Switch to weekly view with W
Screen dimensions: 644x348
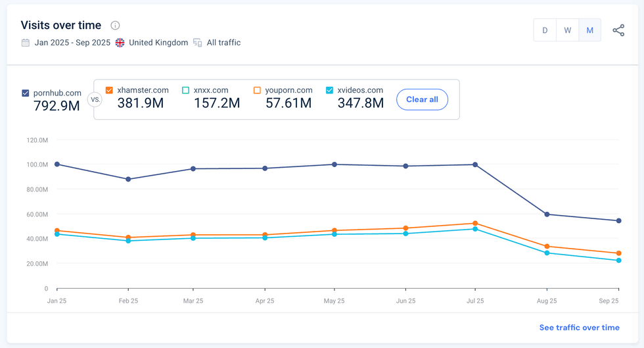pos(568,30)
